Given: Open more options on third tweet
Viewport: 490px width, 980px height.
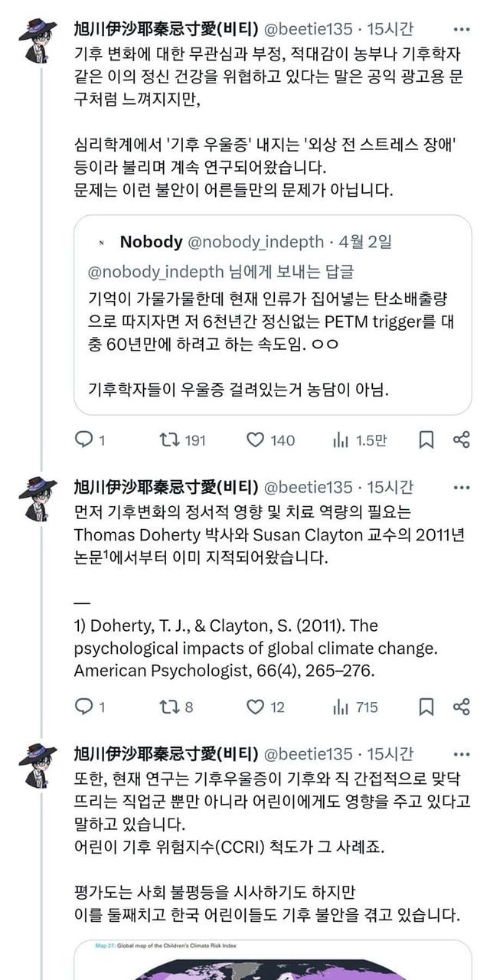Looking at the screenshot, I should click(x=462, y=753).
